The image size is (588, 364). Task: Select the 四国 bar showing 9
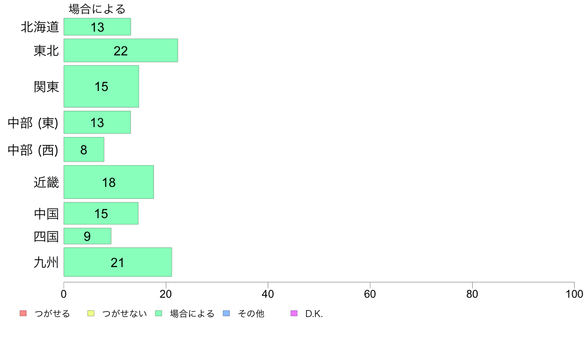click(x=88, y=236)
